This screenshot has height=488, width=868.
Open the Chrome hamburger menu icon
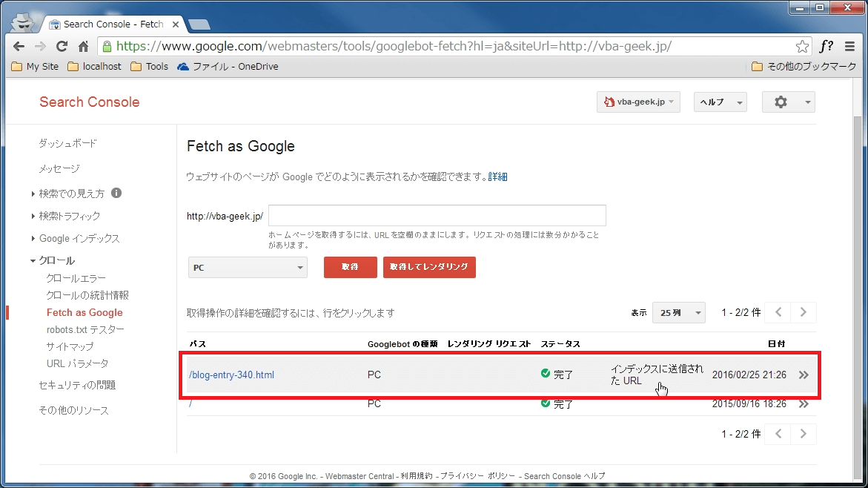[x=851, y=45]
